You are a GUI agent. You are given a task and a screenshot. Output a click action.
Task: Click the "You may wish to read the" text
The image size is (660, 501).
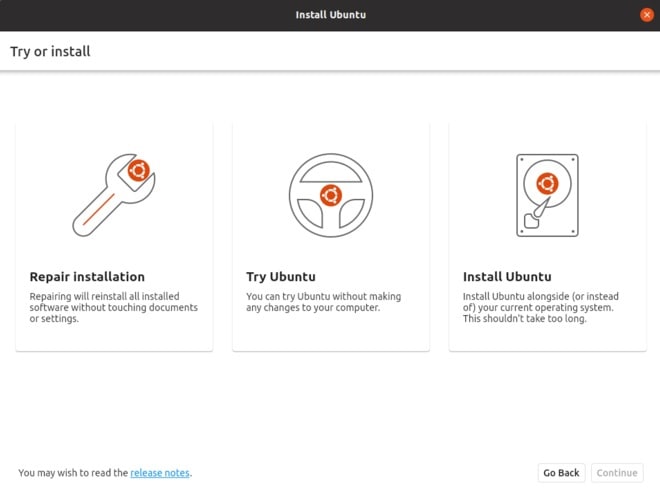(73, 473)
